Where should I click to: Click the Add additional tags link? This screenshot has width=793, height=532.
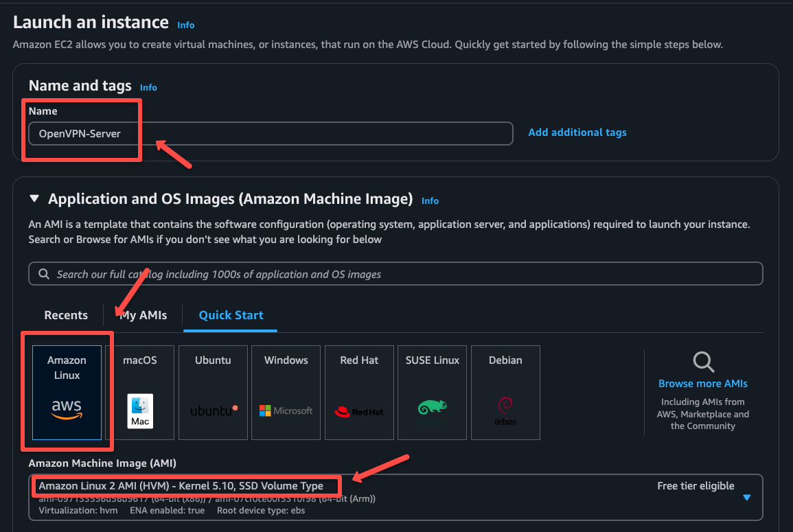(x=577, y=132)
